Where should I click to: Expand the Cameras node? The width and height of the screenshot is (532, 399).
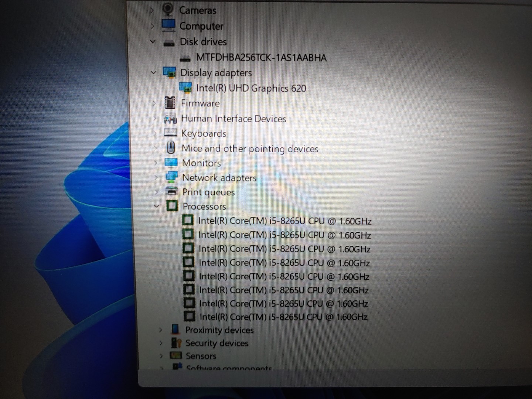(152, 10)
